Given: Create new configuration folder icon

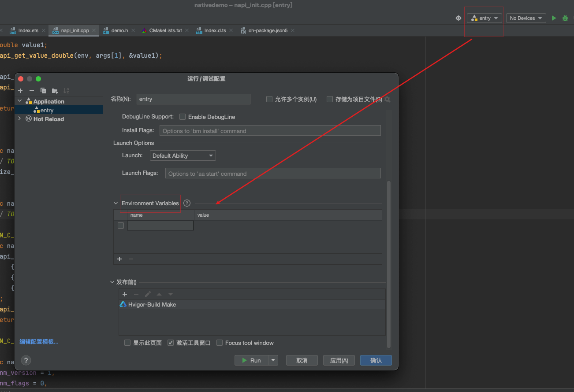Looking at the screenshot, I should coord(55,91).
